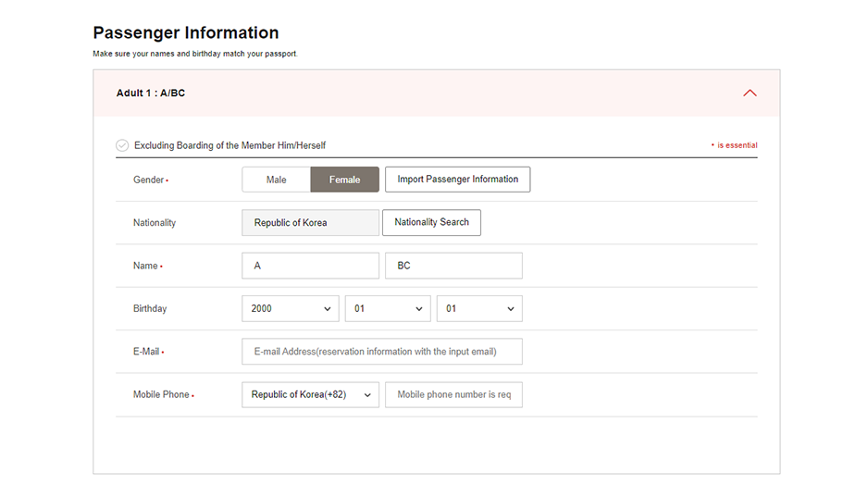The image size is (868, 497).
Task: Click the Birthday field label
Action: [150, 308]
